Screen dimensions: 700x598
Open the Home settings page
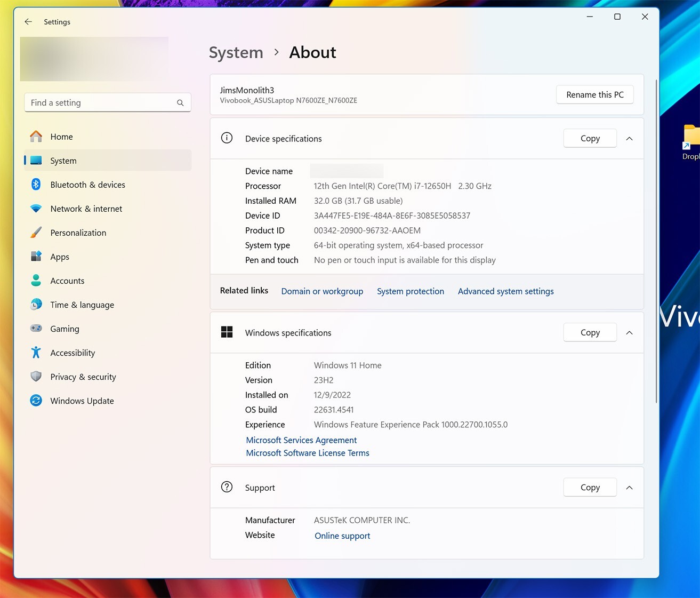(x=108, y=137)
